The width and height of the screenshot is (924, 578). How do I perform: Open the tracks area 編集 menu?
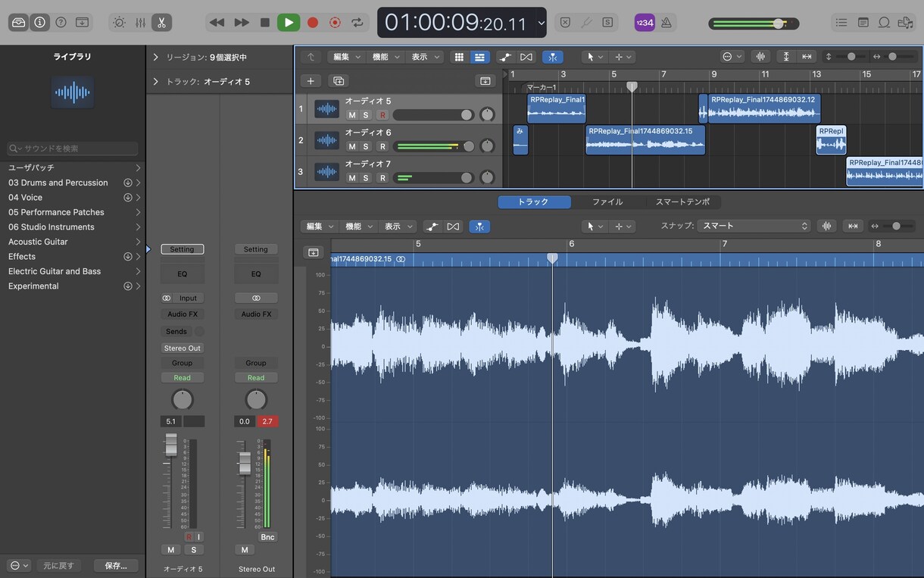(347, 57)
